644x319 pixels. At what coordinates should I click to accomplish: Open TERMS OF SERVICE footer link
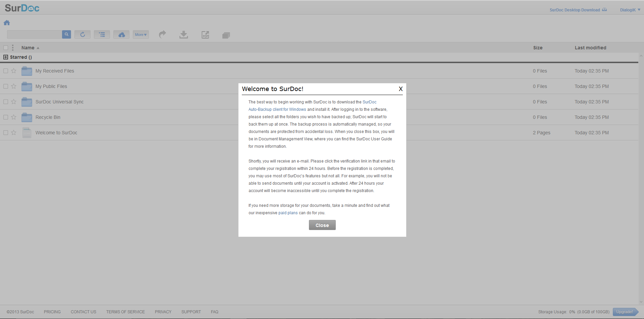point(125,312)
